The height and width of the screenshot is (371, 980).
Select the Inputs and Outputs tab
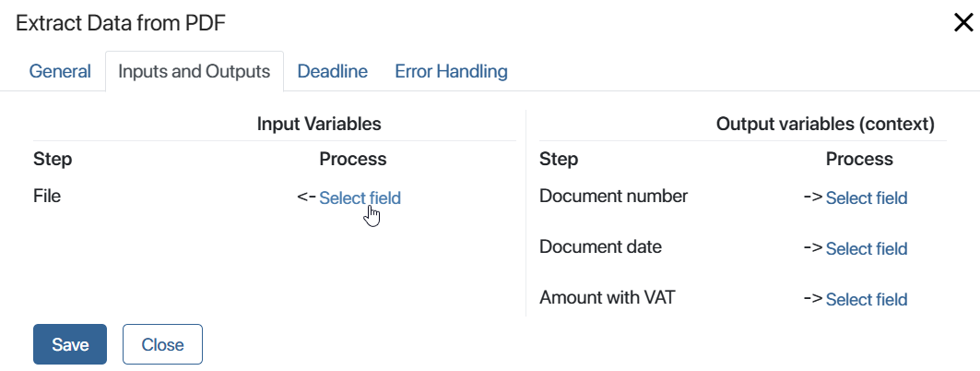pos(195,71)
